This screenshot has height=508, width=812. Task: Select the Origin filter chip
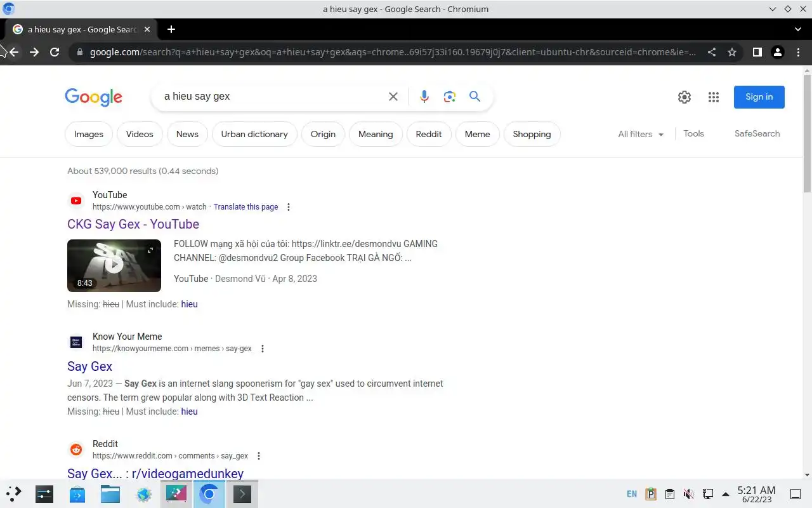pyautogui.click(x=323, y=134)
